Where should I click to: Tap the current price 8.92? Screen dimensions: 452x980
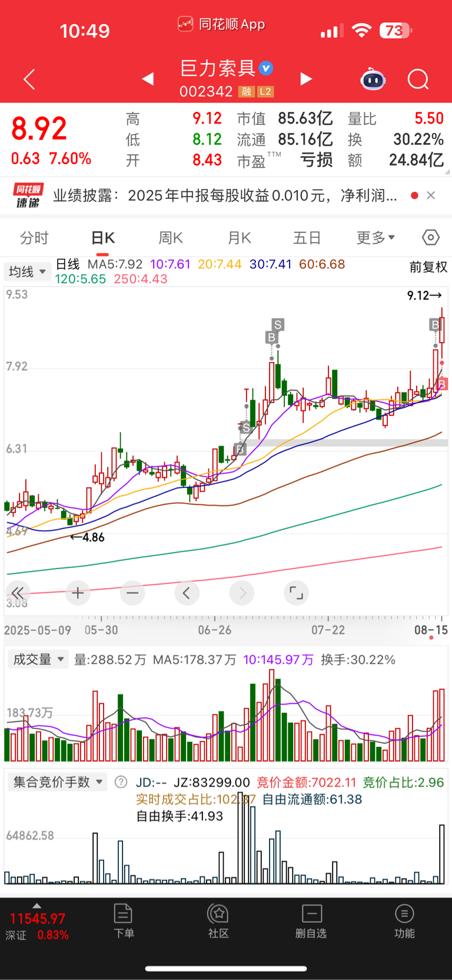[39, 129]
